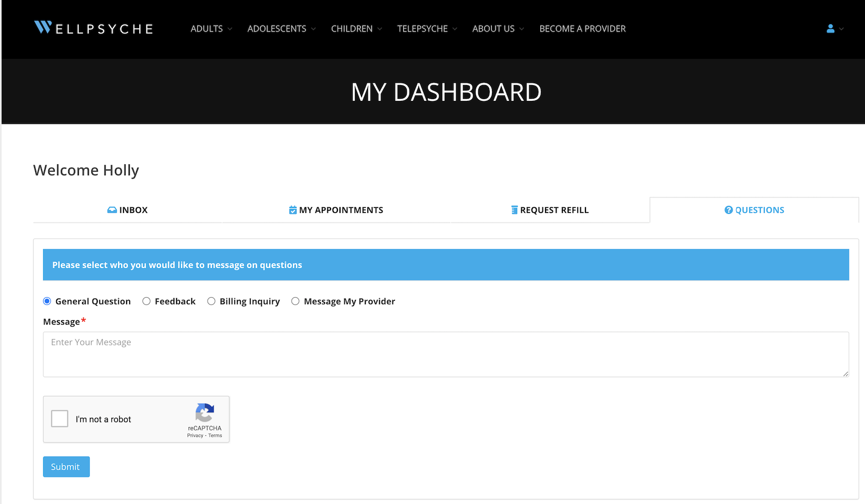Click the calendar icon beside My Appointments

click(x=293, y=210)
